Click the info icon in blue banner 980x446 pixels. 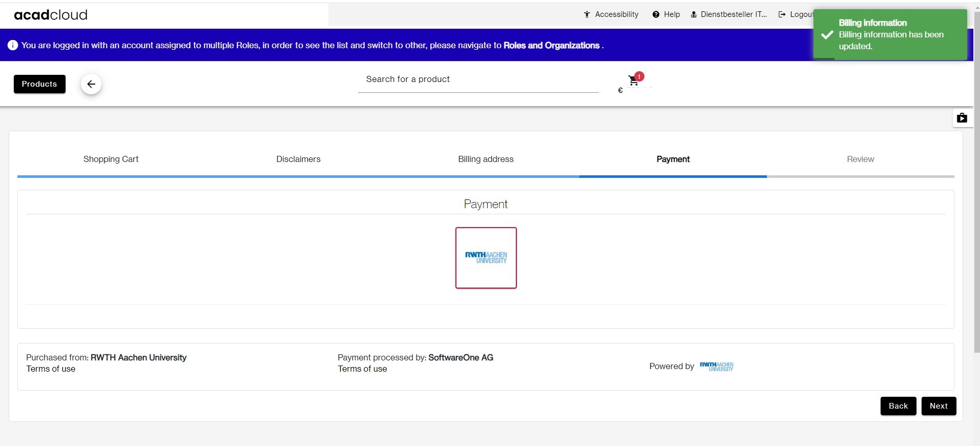(13, 45)
